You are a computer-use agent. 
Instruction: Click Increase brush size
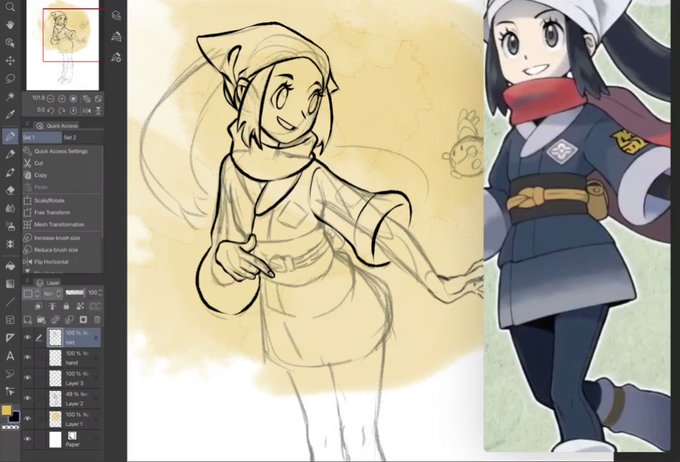57,238
